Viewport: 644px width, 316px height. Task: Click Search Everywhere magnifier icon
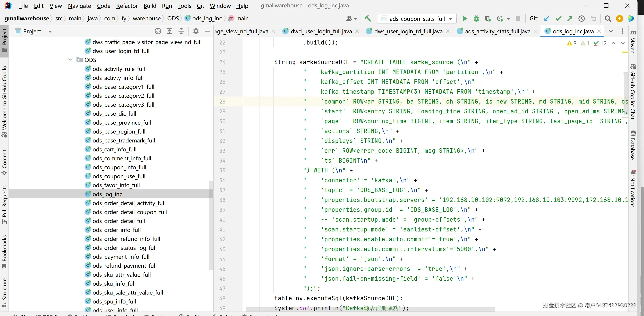608,19
